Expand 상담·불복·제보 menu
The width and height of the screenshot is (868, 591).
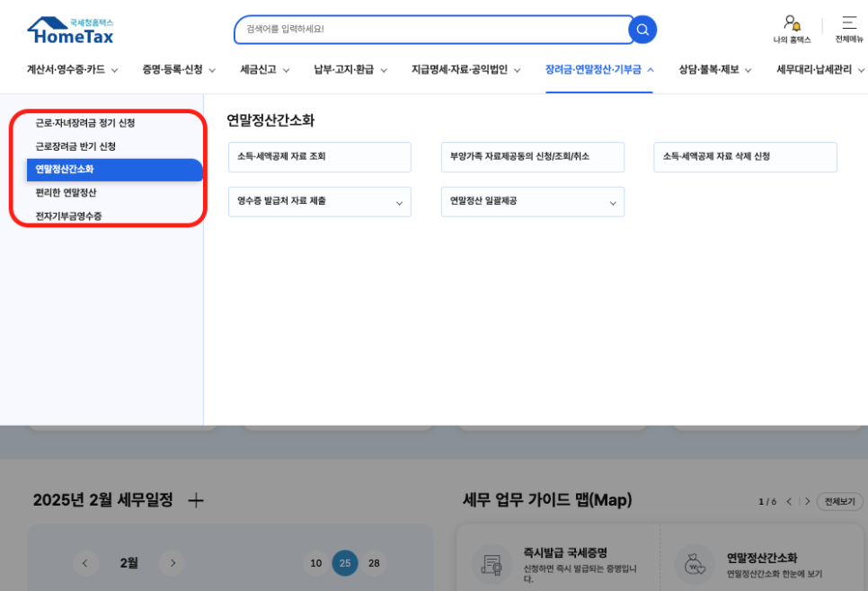(714, 70)
